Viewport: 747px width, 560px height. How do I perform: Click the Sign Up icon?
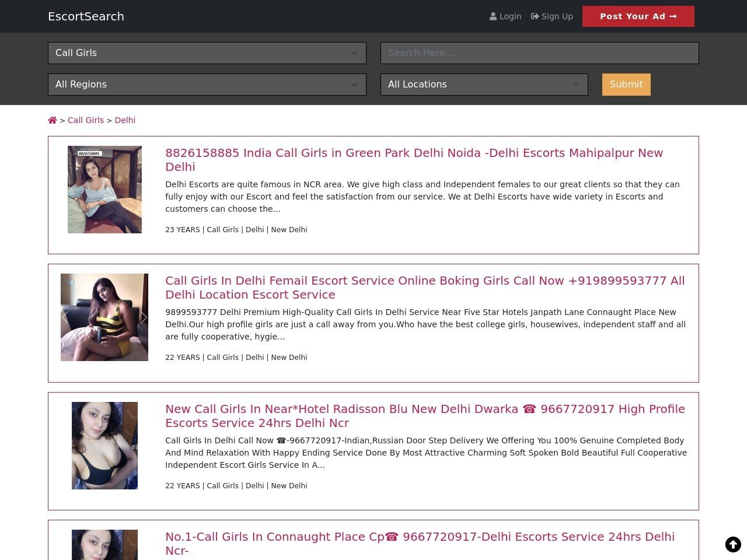(x=535, y=16)
